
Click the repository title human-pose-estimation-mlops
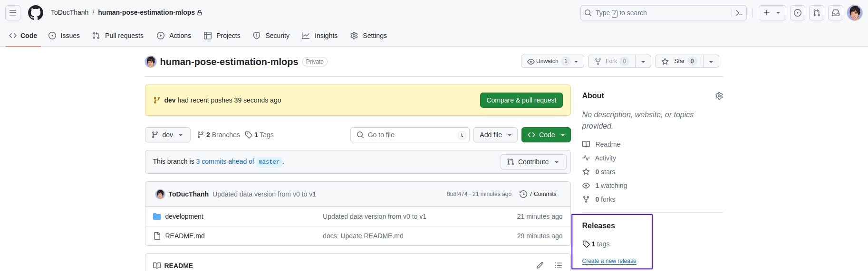pos(229,62)
